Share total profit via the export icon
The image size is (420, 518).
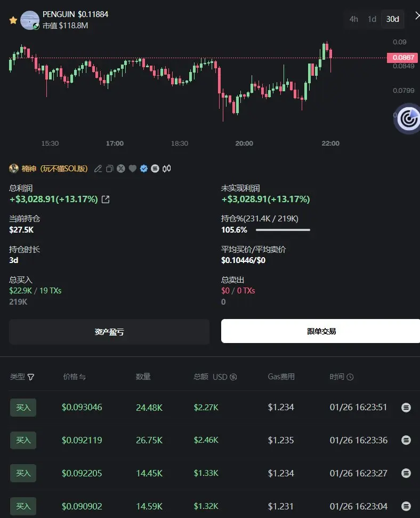coord(106,199)
